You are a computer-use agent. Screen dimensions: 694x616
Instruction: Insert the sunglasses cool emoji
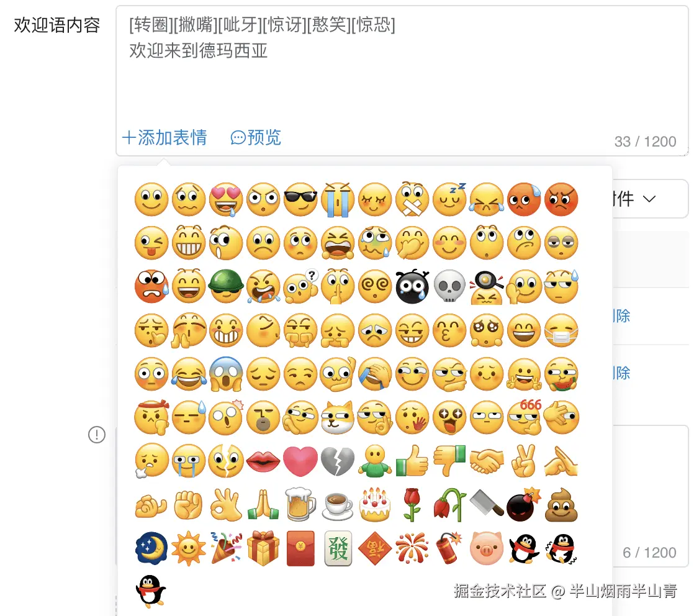[300, 199]
